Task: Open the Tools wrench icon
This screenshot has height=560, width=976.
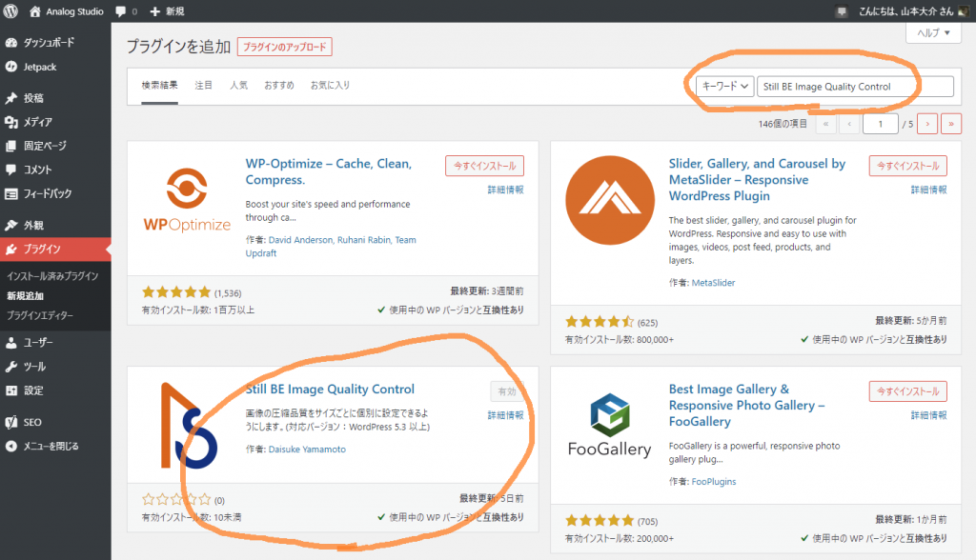Action: [x=11, y=367]
